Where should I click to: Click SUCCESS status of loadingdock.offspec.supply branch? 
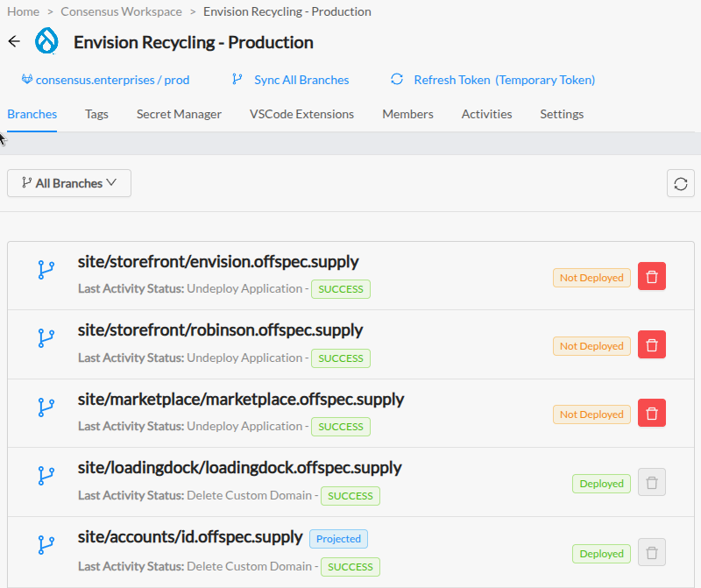coord(350,496)
